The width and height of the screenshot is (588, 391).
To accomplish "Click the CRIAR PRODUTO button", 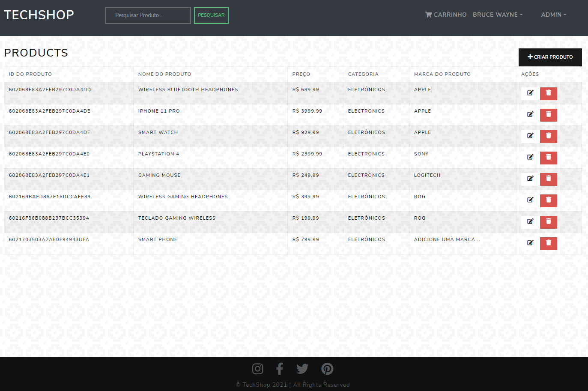I will [x=550, y=57].
